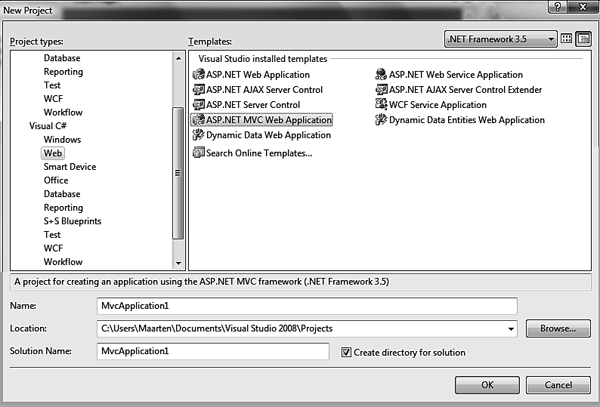Click the Search Online Templates icon
This screenshot has width=600, height=407.
199,153
